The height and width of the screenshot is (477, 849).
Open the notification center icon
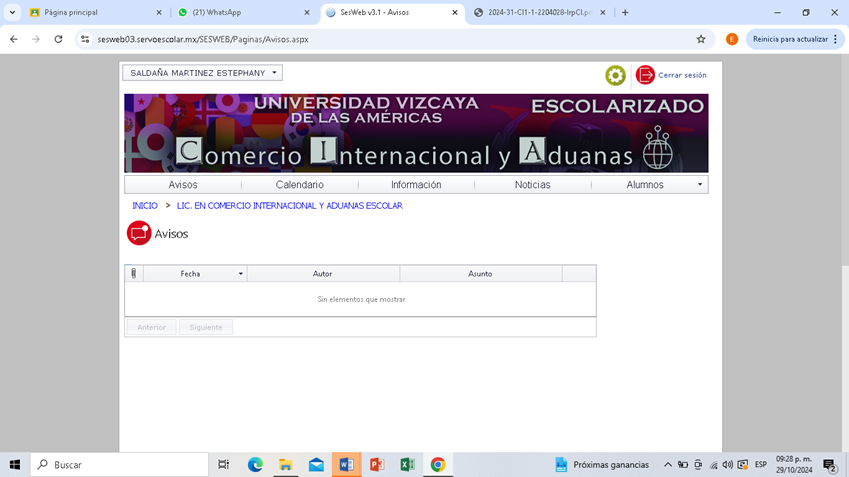click(x=830, y=465)
